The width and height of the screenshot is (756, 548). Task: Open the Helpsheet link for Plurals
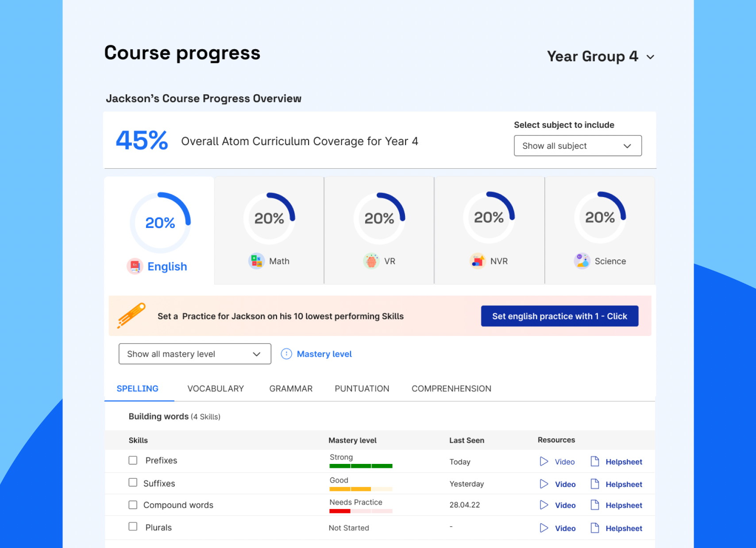624,528
